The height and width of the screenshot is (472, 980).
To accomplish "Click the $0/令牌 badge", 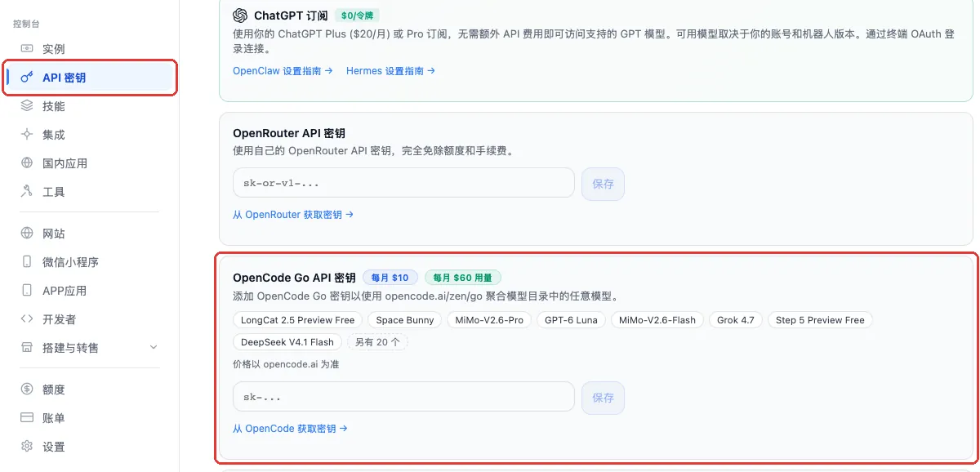I will [356, 16].
